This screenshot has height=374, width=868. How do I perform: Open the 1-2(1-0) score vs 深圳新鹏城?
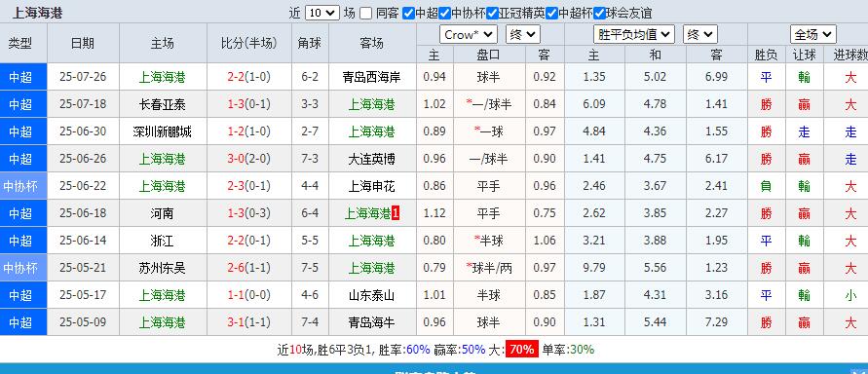click(249, 131)
